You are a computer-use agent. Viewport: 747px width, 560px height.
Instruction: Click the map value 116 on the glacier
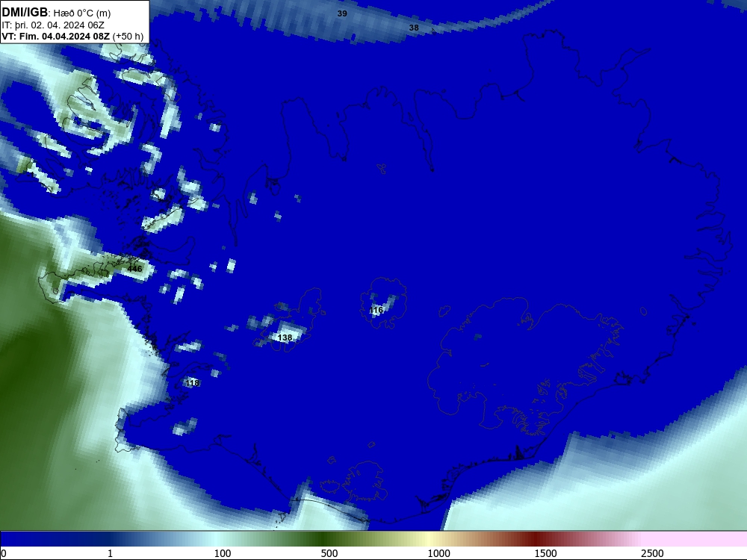[x=376, y=311]
